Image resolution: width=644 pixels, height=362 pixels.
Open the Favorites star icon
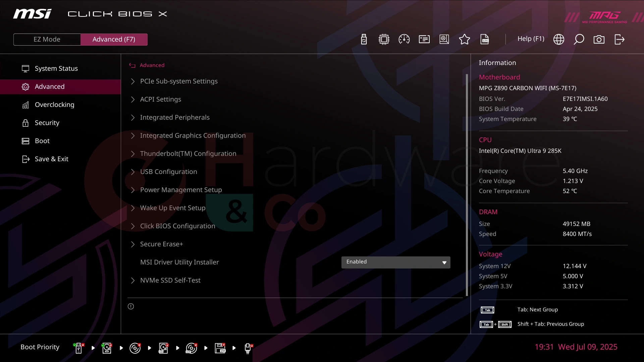pos(464,39)
